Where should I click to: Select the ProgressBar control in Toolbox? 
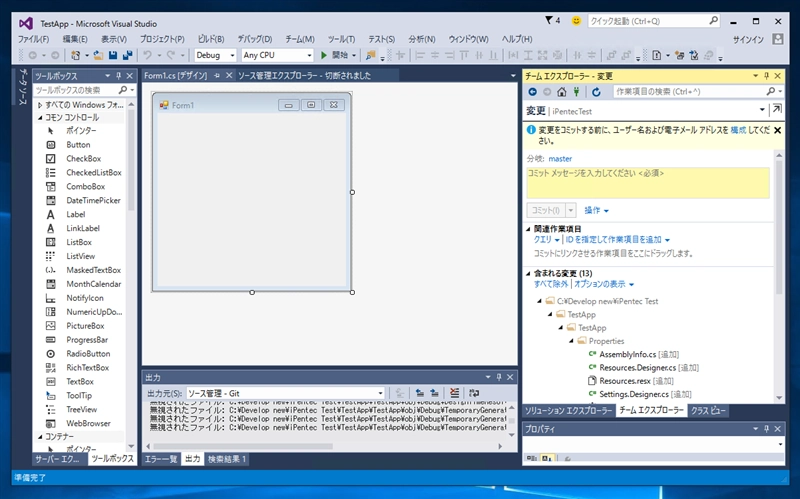[x=87, y=340]
